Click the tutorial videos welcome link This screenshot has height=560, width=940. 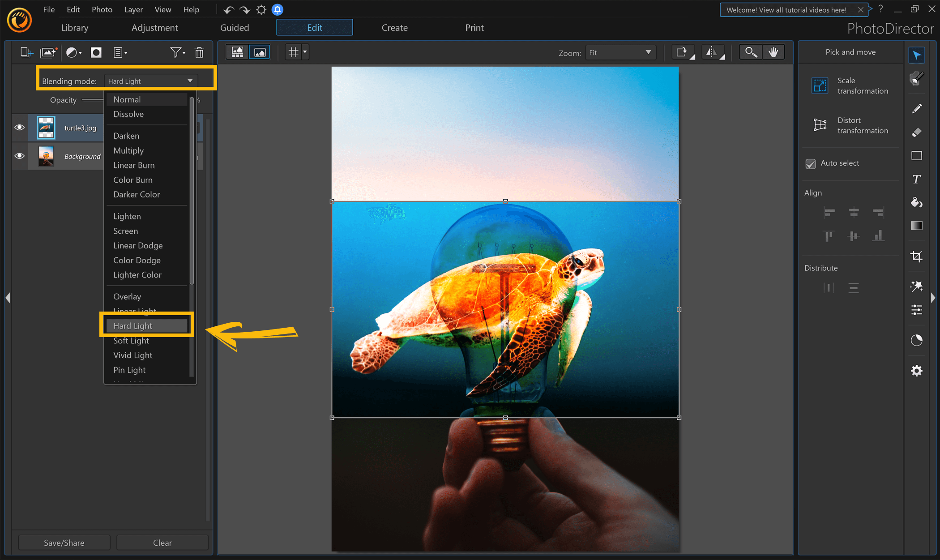tap(786, 10)
